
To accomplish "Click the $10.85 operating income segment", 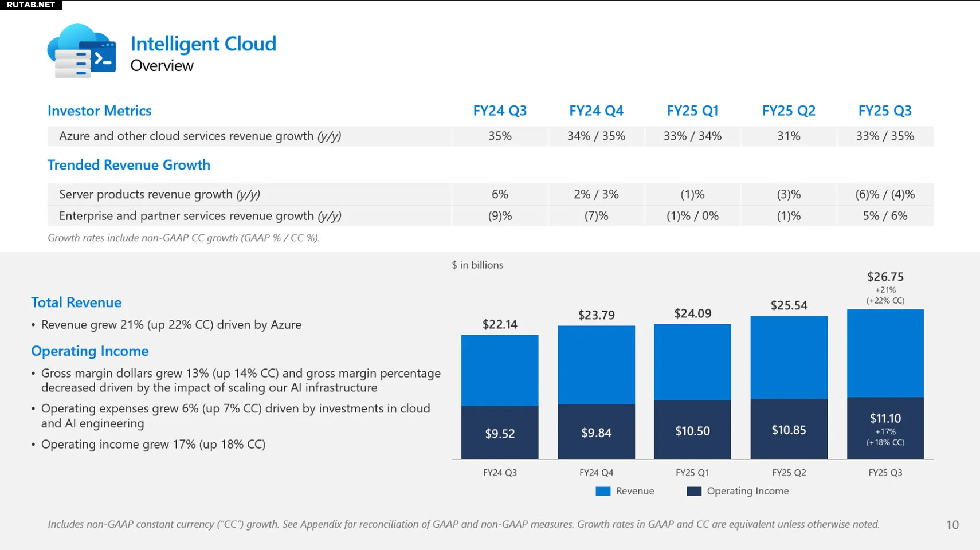I will [789, 429].
